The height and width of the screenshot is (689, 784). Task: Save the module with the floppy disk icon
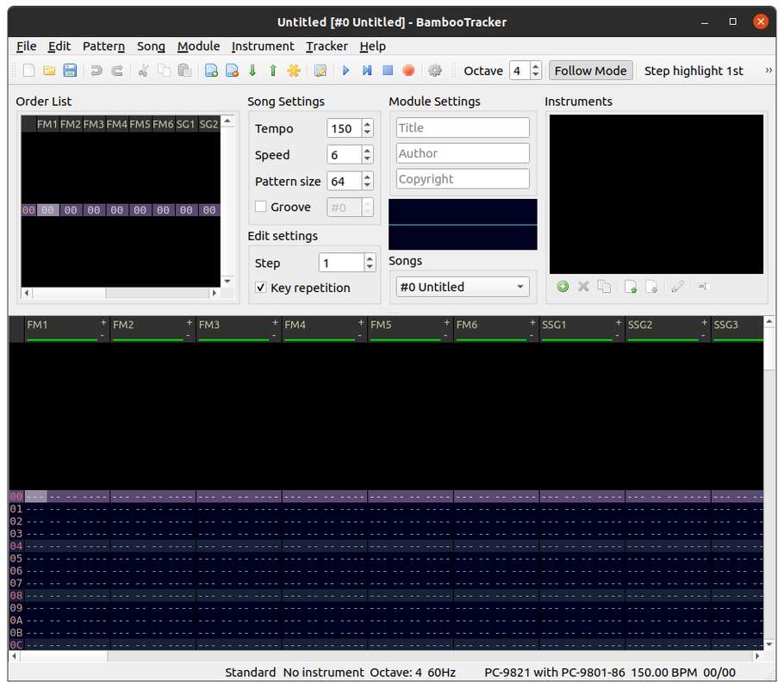[x=70, y=71]
